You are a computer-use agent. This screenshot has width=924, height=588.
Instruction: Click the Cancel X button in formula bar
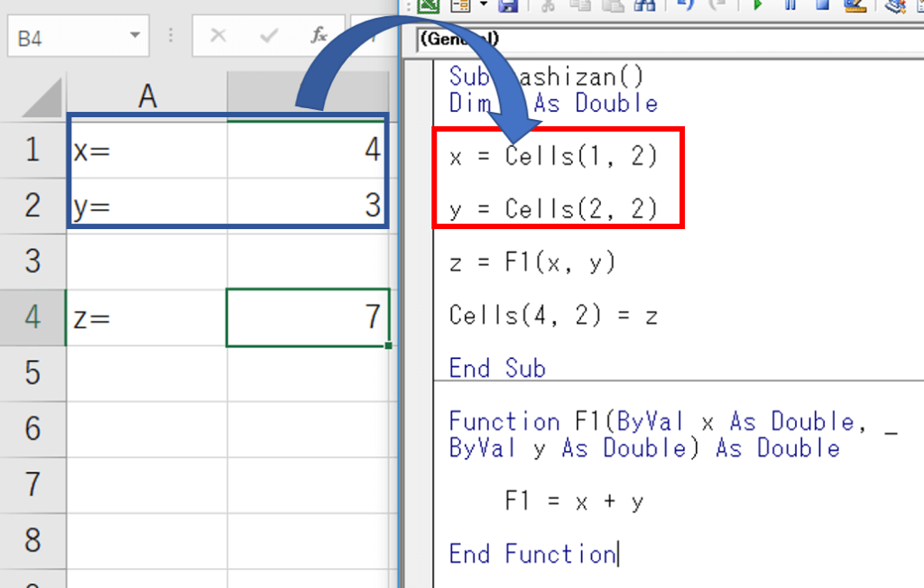(217, 36)
